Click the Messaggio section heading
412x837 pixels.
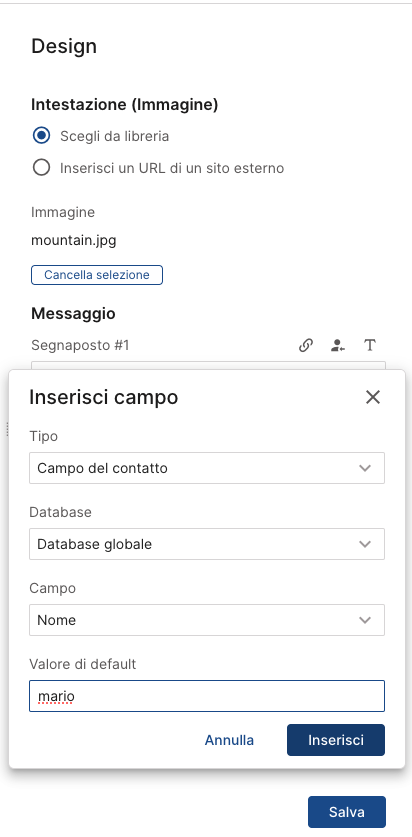tap(73, 313)
